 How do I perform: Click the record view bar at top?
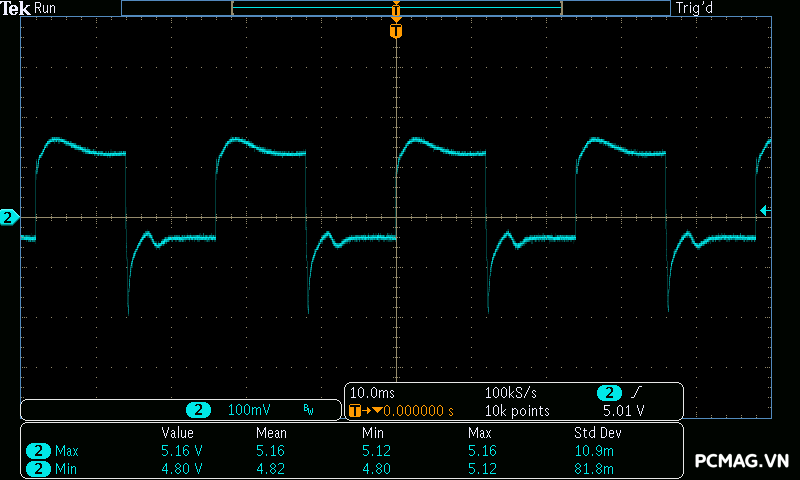(x=396, y=8)
